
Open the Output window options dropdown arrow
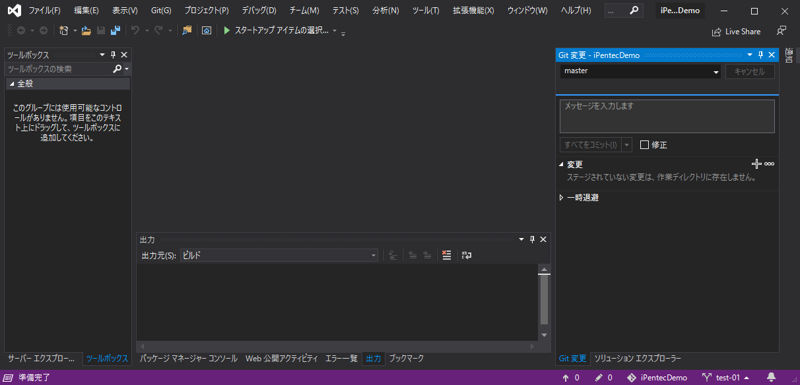521,240
